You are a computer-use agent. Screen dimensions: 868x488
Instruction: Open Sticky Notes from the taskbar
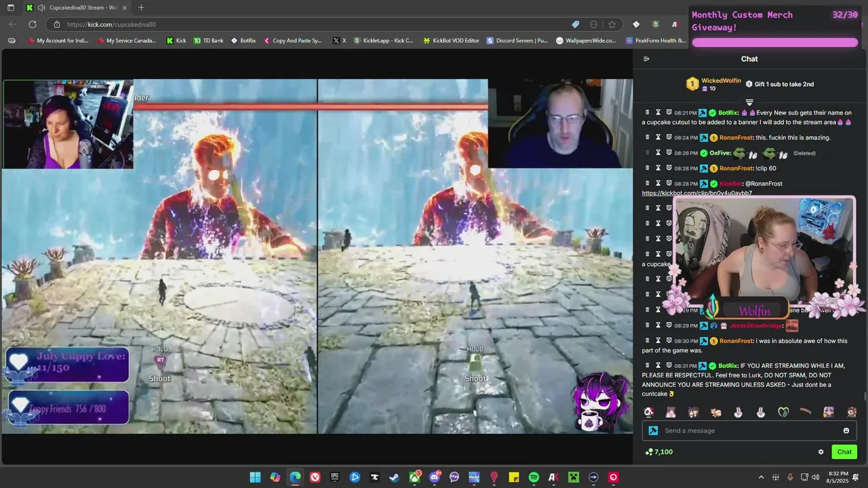pyautogui.click(x=514, y=477)
